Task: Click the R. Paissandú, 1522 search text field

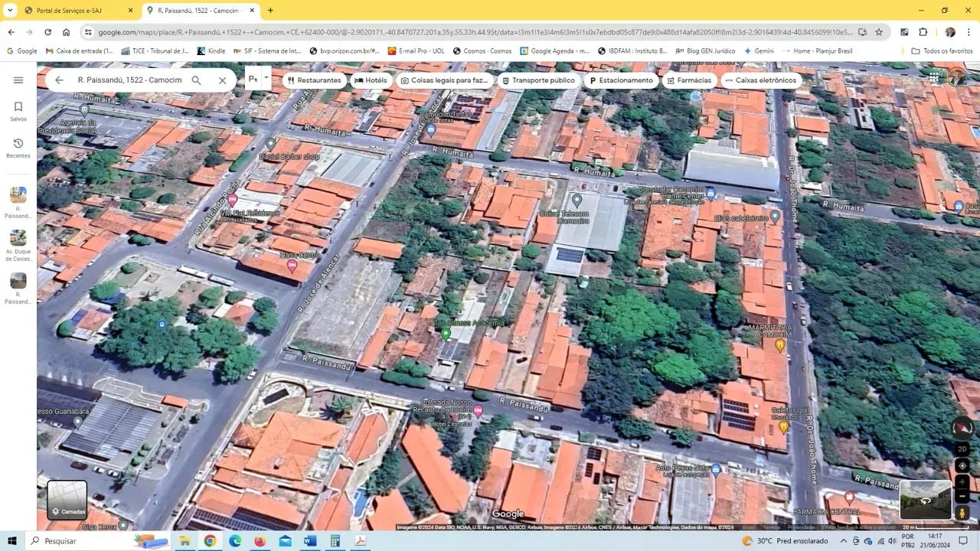Action: [129, 80]
